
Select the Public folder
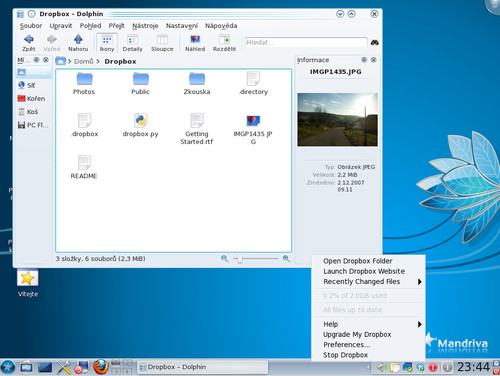[140, 83]
